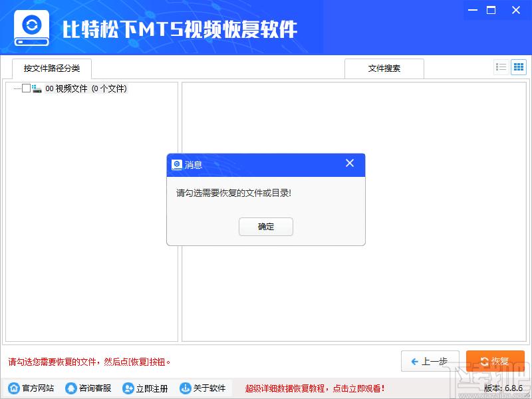This screenshot has height=399, width=532.
Task: Open 关于软件 about link
Action: point(203,388)
